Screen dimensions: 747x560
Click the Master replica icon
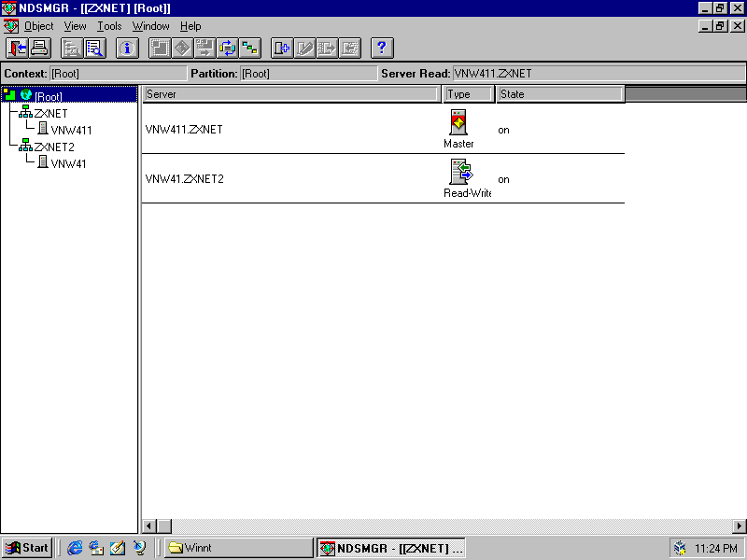458,122
